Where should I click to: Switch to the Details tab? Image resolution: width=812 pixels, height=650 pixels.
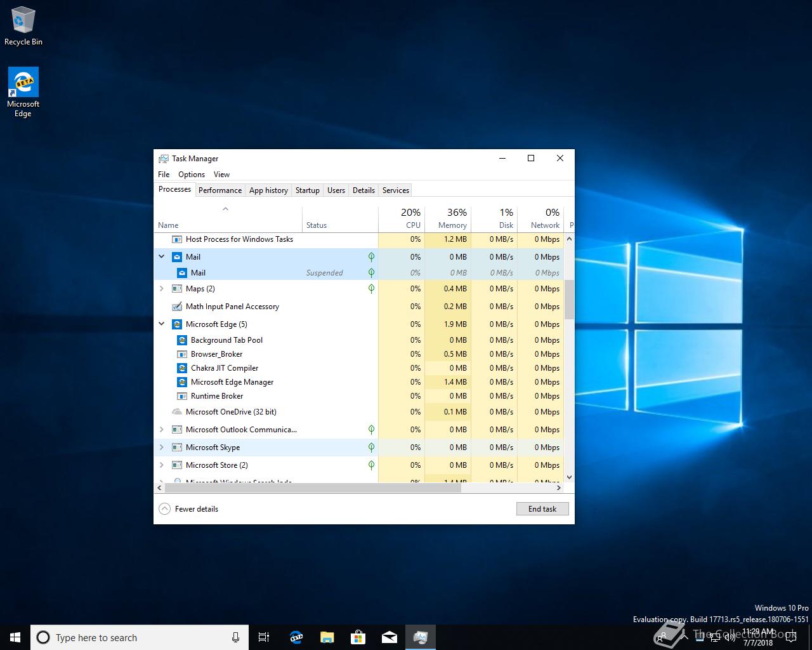[363, 190]
